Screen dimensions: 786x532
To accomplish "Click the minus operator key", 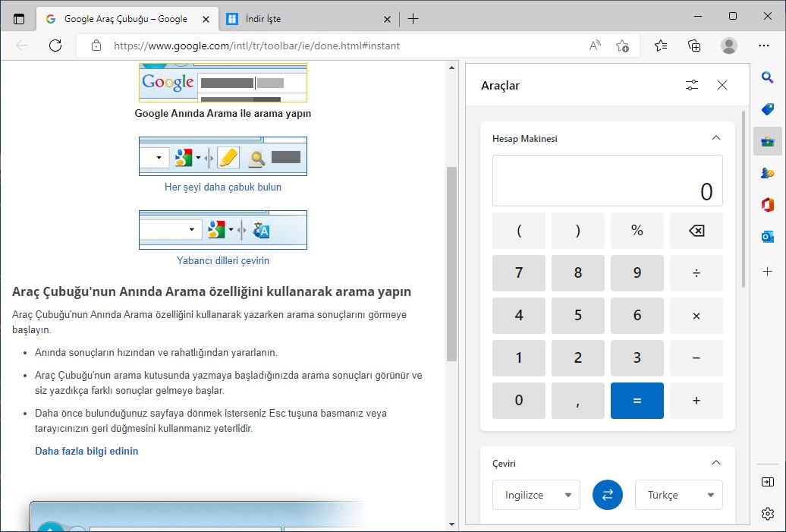I will [x=696, y=358].
